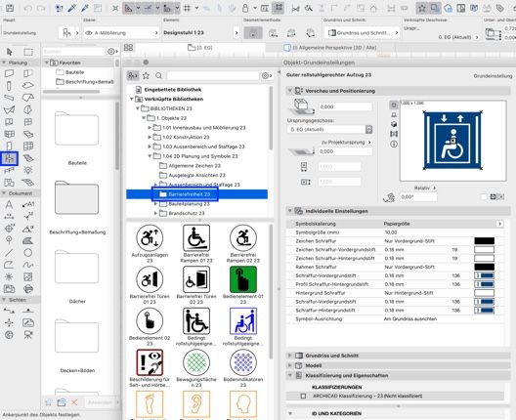Image resolution: width=516 pixels, height=420 pixels.
Task: Click gear settings icon in Favorites panel
Action: (x=112, y=52)
